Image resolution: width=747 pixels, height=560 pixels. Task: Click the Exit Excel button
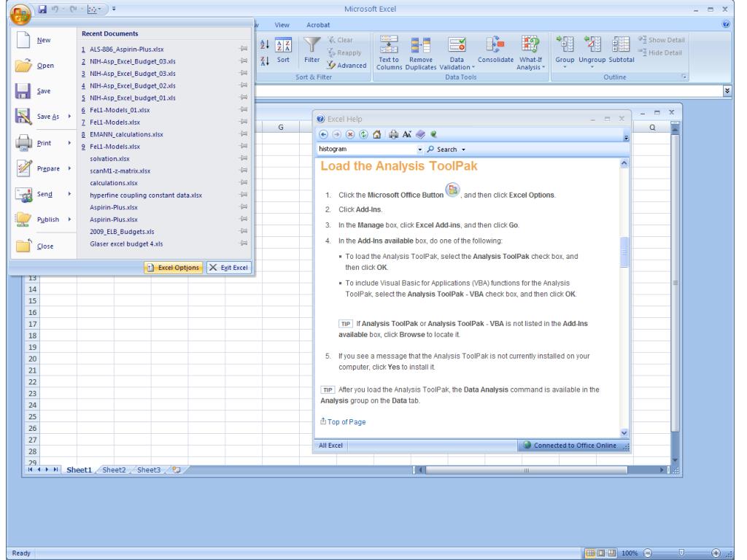pyautogui.click(x=229, y=268)
